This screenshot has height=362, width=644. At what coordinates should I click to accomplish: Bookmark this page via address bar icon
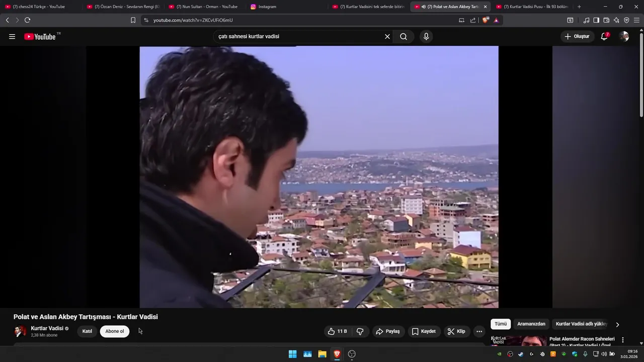[x=133, y=20]
